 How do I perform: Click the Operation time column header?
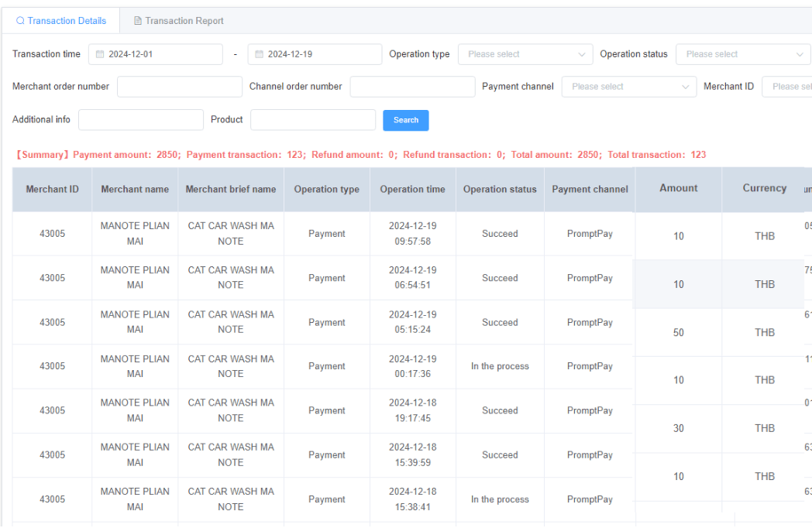coord(412,190)
